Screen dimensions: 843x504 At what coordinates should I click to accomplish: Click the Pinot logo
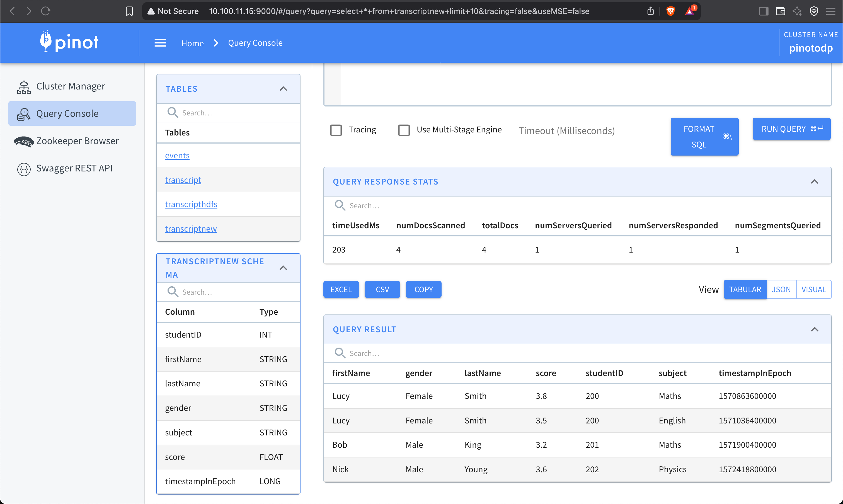click(x=69, y=42)
